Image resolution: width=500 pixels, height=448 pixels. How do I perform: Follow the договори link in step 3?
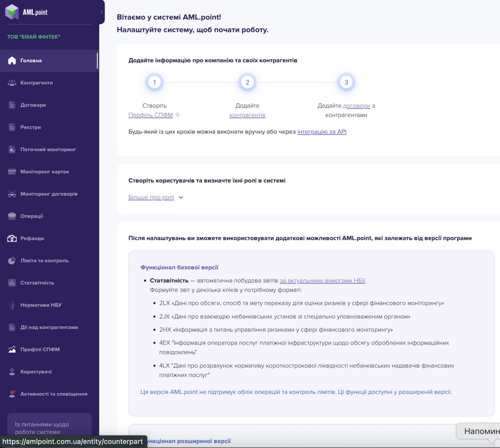point(356,106)
